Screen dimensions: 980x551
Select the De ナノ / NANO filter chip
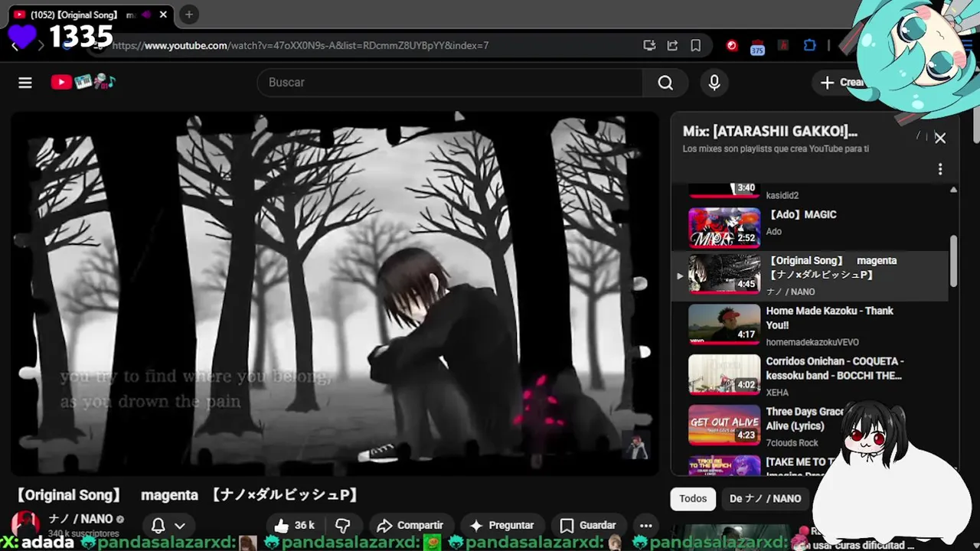click(765, 499)
